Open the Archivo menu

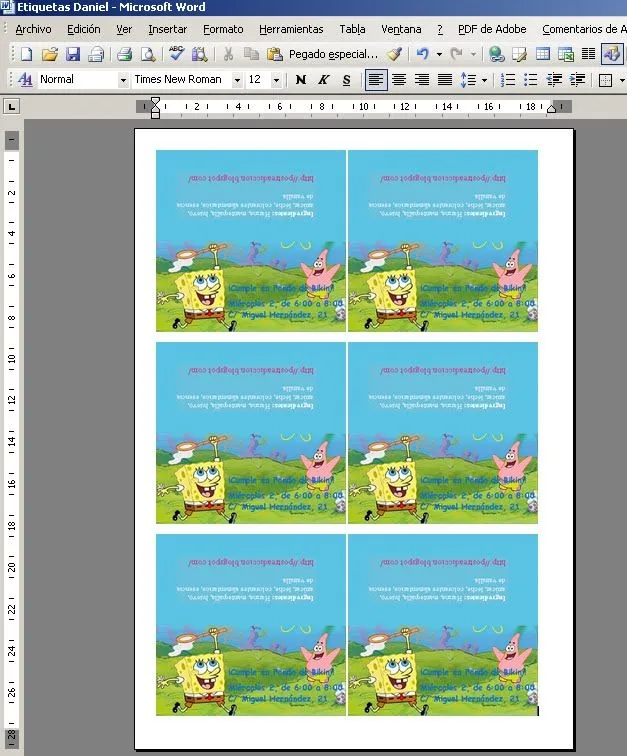click(33, 29)
